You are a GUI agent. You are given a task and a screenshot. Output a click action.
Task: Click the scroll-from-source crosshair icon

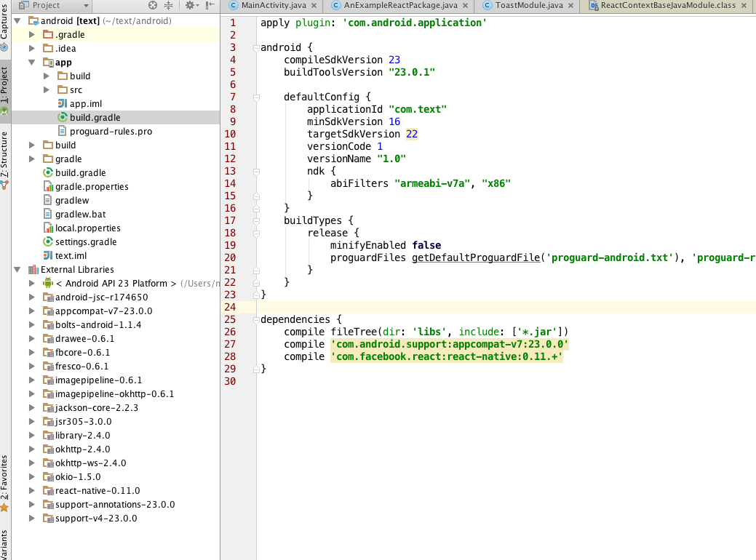pos(152,5)
